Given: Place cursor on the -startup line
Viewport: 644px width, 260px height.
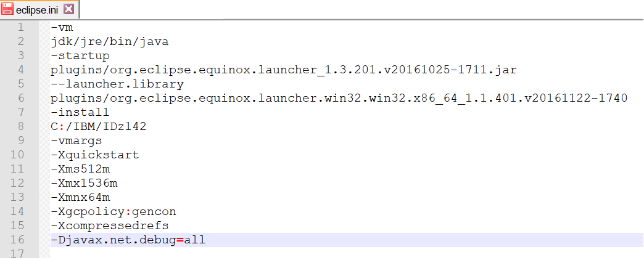Looking at the screenshot, I should click(80, 56).
